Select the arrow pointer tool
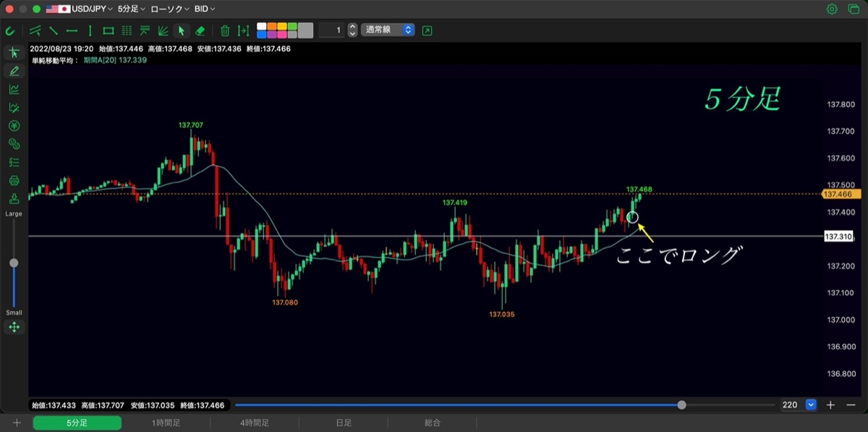The height and width of the screenshot is (432, 868). (182, 30)
